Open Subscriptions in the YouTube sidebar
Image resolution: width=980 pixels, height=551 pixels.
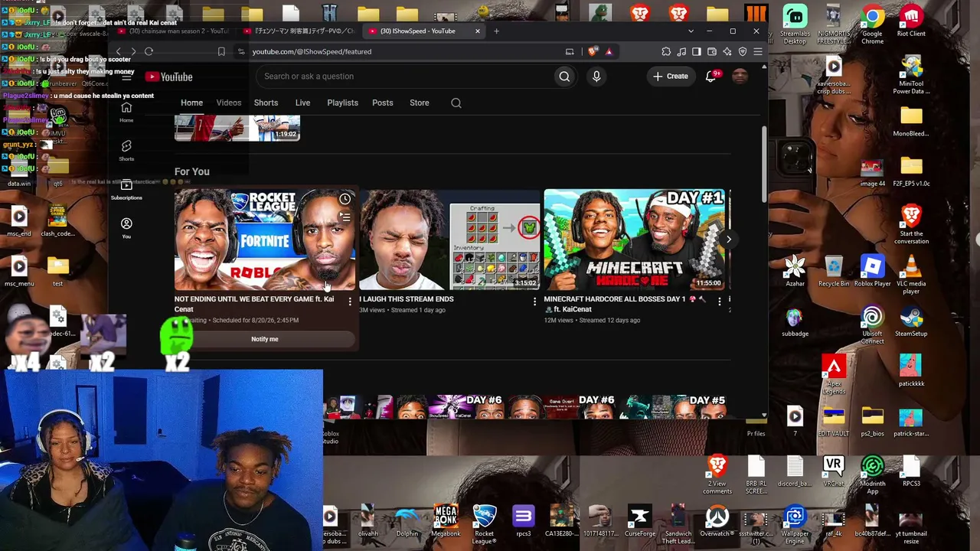click(126, 189)
